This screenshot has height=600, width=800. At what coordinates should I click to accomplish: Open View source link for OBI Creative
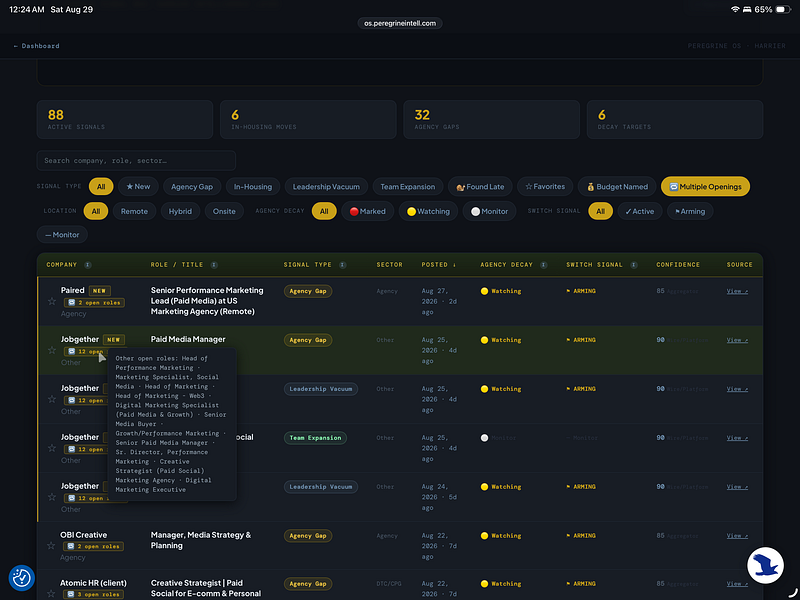click(x=737, y=536)
